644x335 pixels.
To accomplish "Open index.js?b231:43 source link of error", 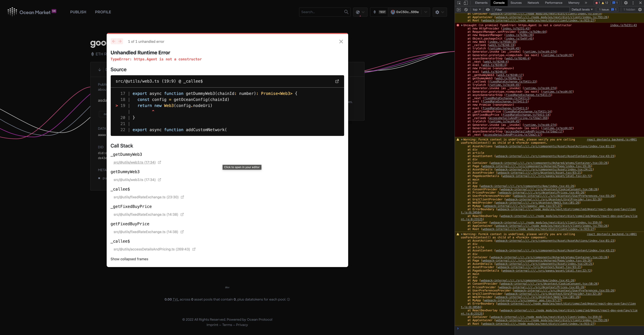I will (623, 25).
